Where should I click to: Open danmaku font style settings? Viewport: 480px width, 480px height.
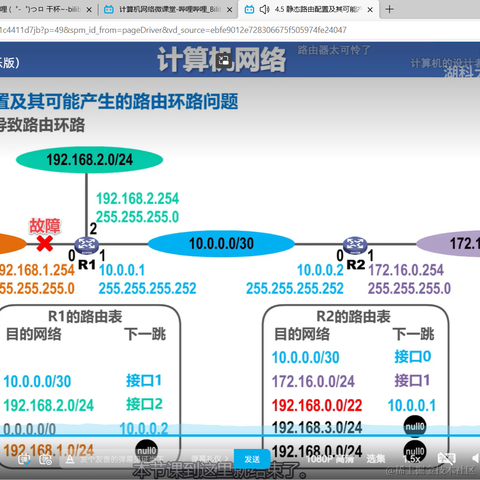click(x=70, y=460)
